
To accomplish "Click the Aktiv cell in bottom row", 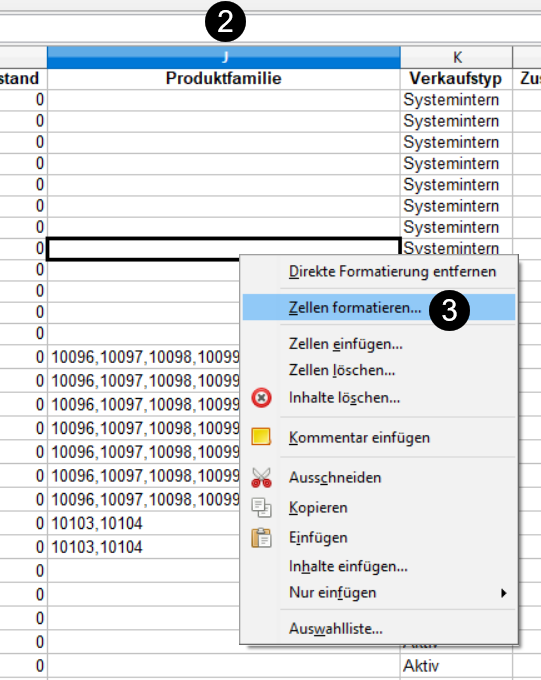I will pyautogui.click(x=456, y=666).
